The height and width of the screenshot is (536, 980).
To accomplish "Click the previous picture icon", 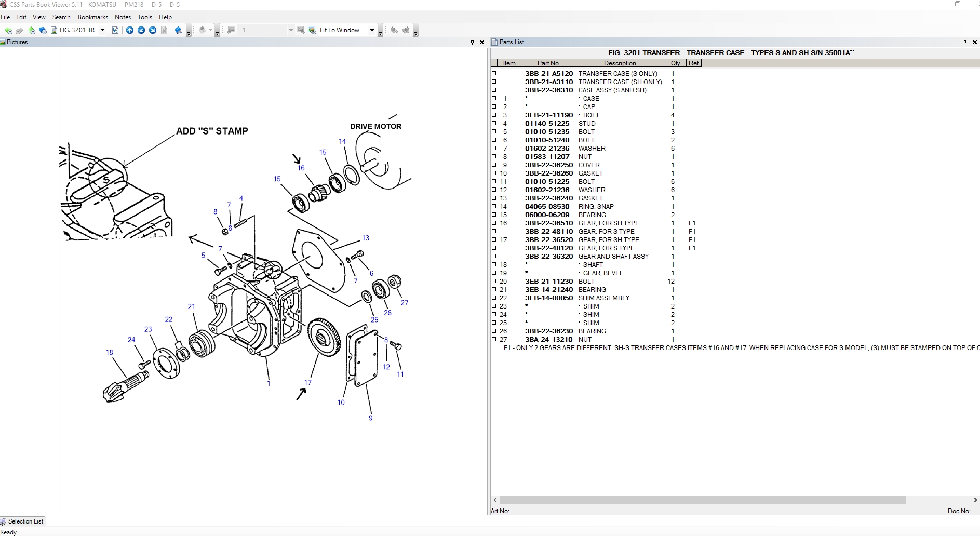I will (232, 30).
